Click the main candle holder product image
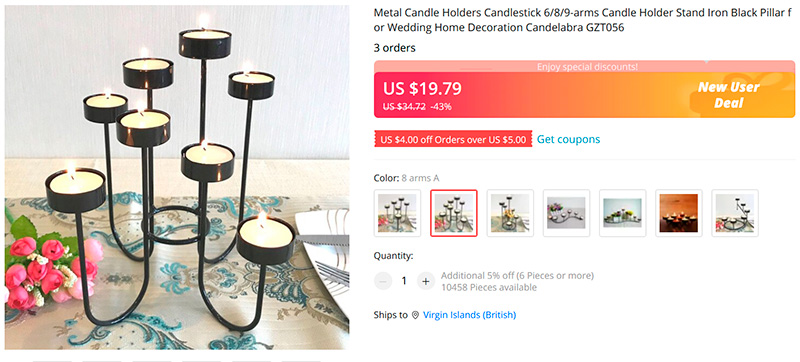800x362 pixels. pos(177,177)
